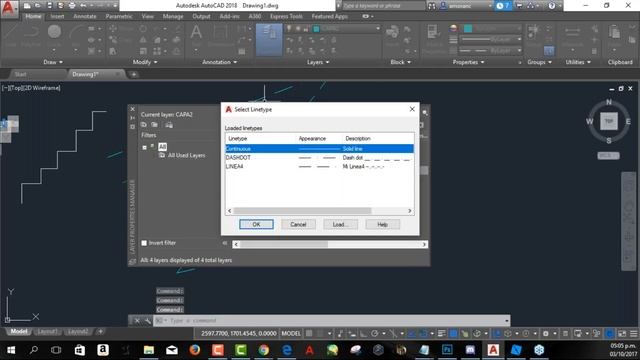Click Cancel in Select Linetype dialog

coord(298,224)
